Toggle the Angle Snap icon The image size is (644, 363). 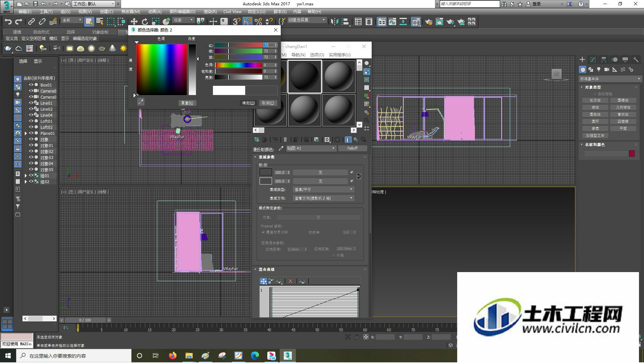tap(248, 21)
